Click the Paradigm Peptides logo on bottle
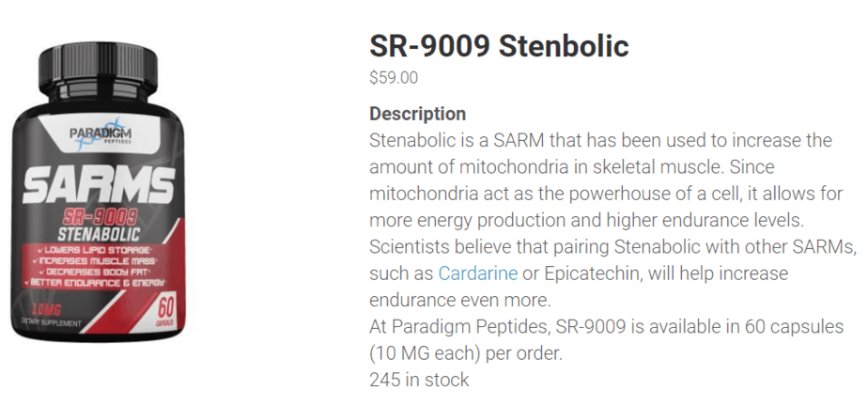868x406 pixels. click(101, 134)
